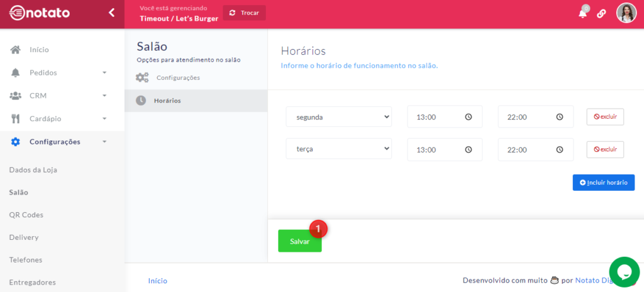
Task: Open the terça weekday dropdown
Action: (338, 149)
